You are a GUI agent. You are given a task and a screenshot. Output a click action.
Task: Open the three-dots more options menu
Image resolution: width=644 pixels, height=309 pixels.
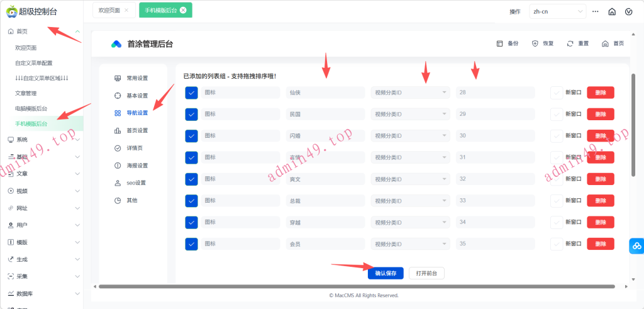pos(595,11)
